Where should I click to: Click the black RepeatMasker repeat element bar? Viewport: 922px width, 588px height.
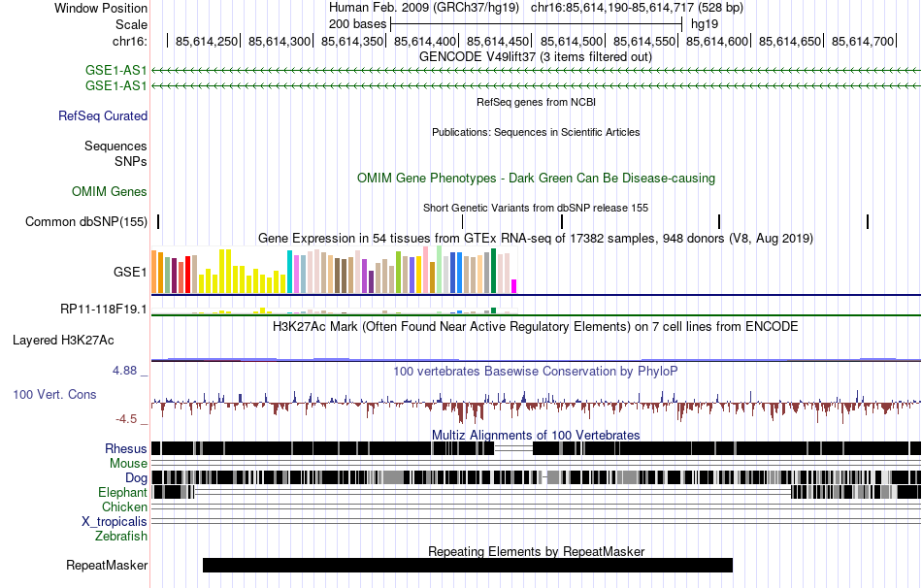tap(468, 565)
